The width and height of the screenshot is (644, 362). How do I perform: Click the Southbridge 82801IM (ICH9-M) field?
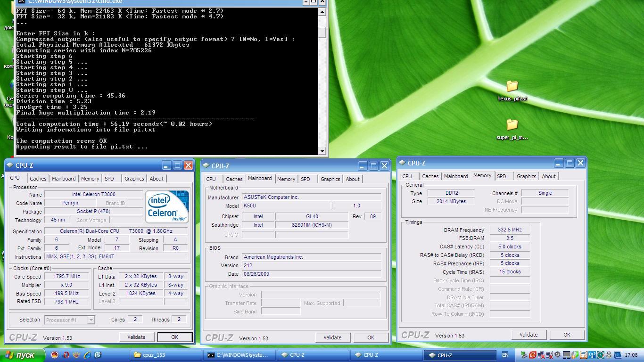[x=312, y=225]
